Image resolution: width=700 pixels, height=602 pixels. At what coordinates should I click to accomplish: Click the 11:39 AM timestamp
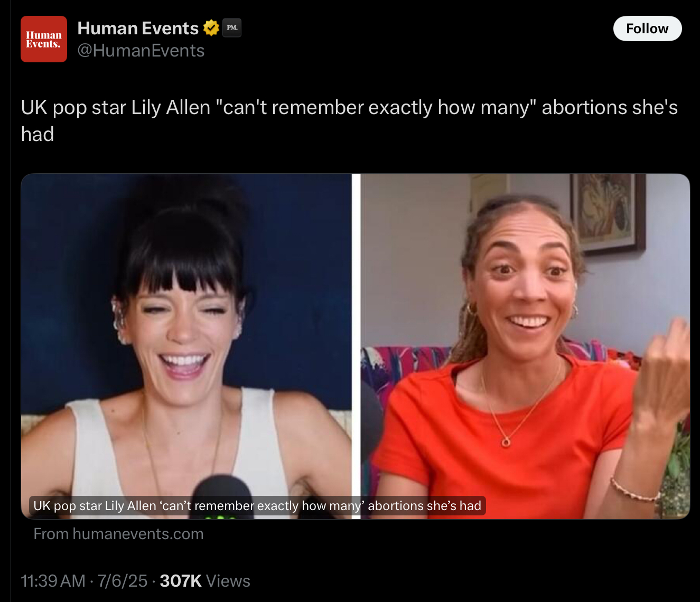point(53,581)
